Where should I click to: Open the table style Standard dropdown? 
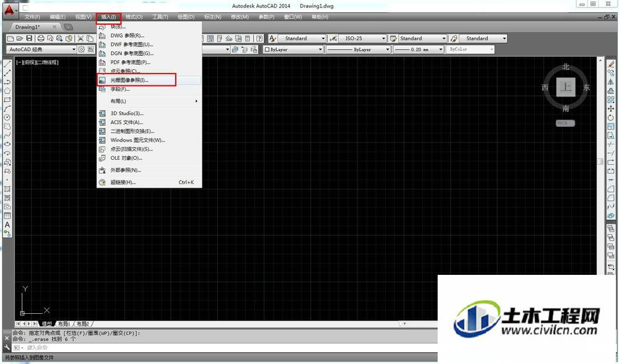422,38
